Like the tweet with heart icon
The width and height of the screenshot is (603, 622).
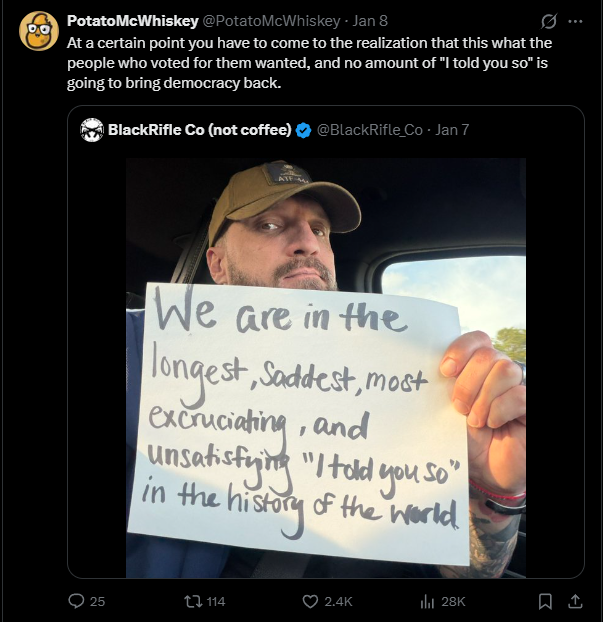(x=310, y=601)
